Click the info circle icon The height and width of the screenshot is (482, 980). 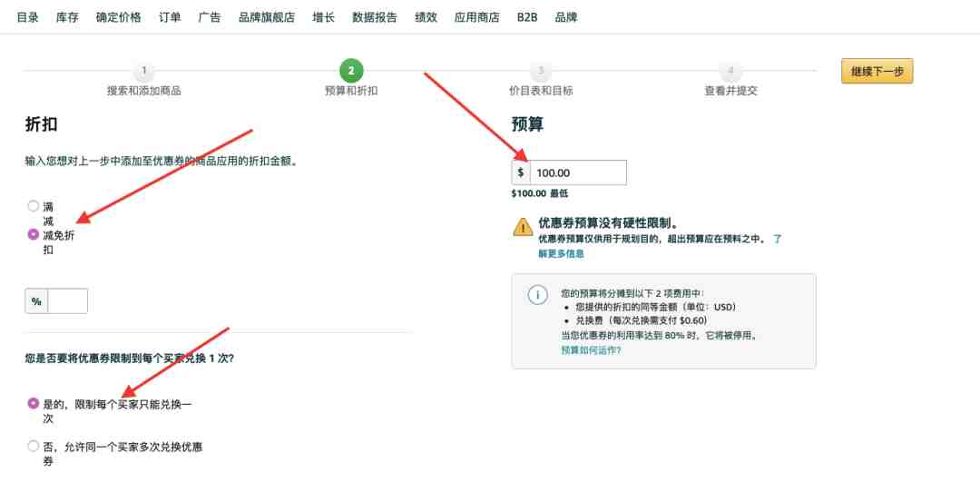(x=537, y=295)
